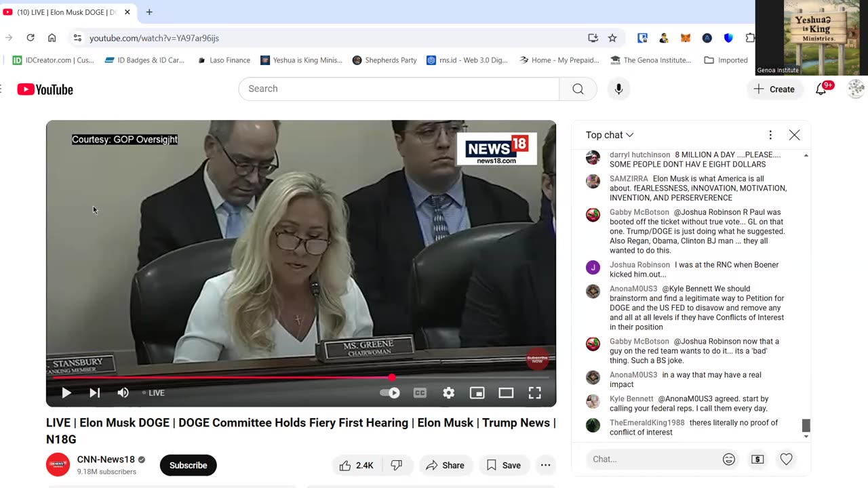Open the player settings gear
Screen dimensions: 868x488
(x=448, y=392)
